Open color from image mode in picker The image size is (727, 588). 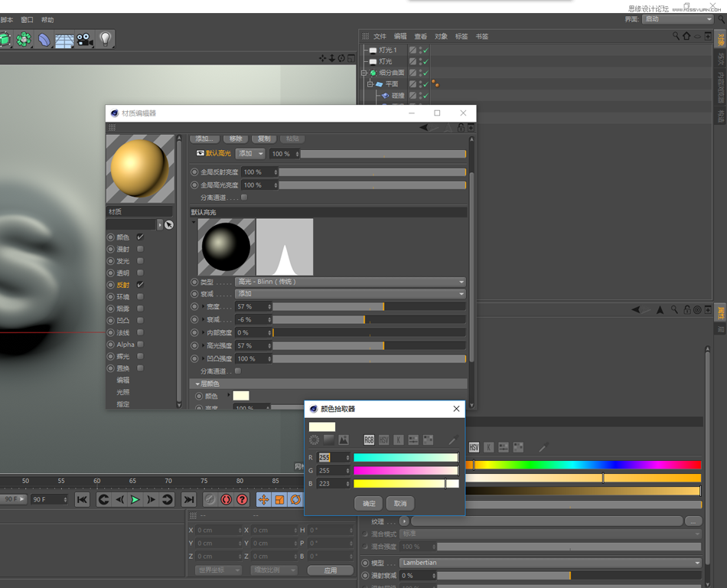[344, 439]
